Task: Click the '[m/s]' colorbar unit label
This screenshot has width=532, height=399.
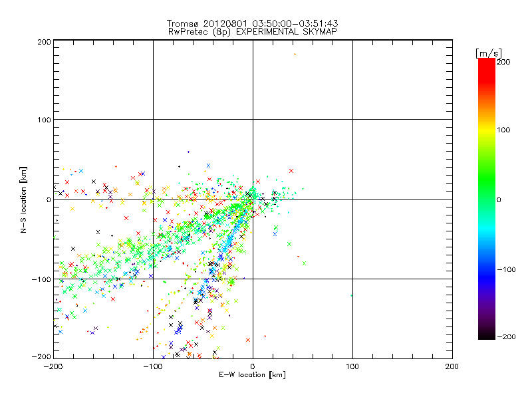Action: click(x=489, y=53)
